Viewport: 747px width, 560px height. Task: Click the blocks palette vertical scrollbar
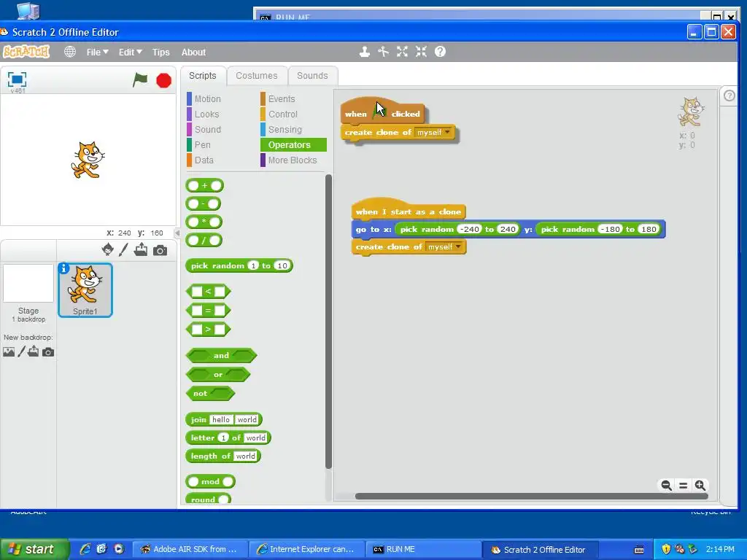tap(328, 322)
